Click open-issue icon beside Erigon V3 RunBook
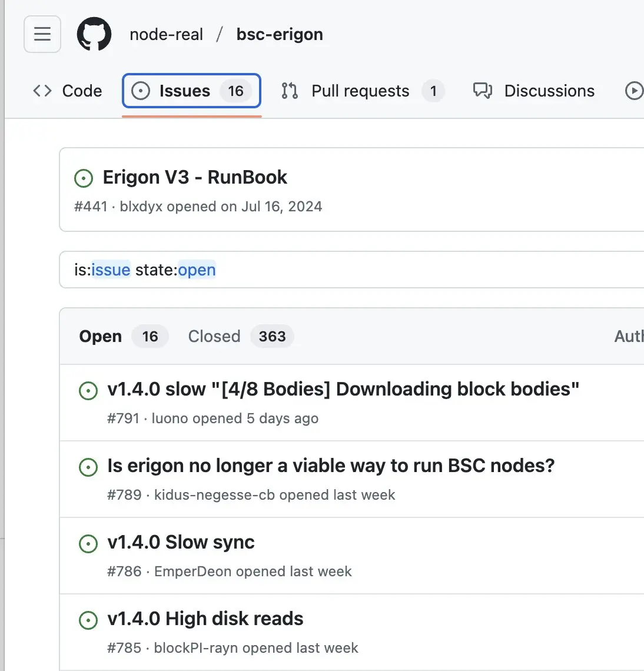 click(84, 178)
